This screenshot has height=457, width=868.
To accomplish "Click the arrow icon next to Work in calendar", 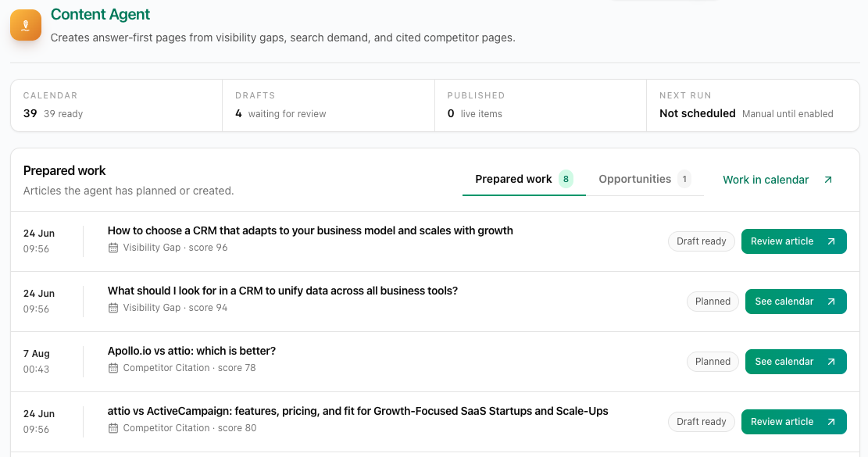I will point(828,180).
